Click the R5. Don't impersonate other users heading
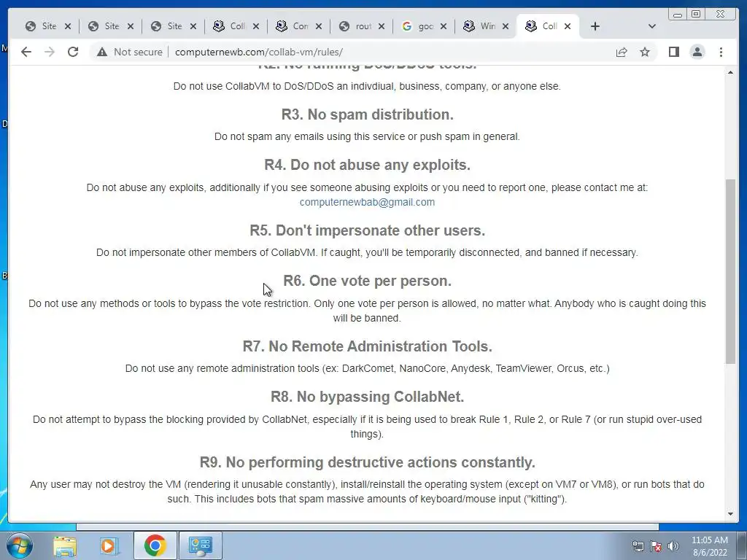Image resolution: width=747 pixels, height=560 pixels. pyautogui.click(x=368, y=230)
